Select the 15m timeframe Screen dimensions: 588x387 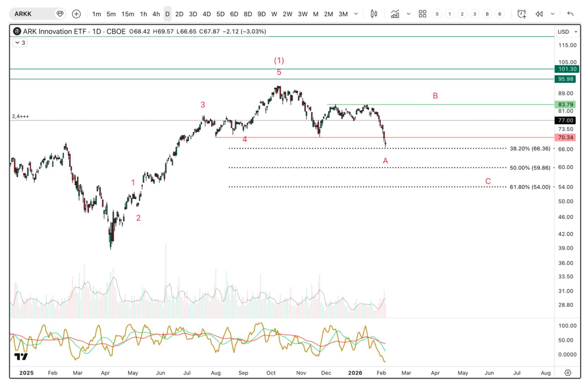(x=128, y=14)
